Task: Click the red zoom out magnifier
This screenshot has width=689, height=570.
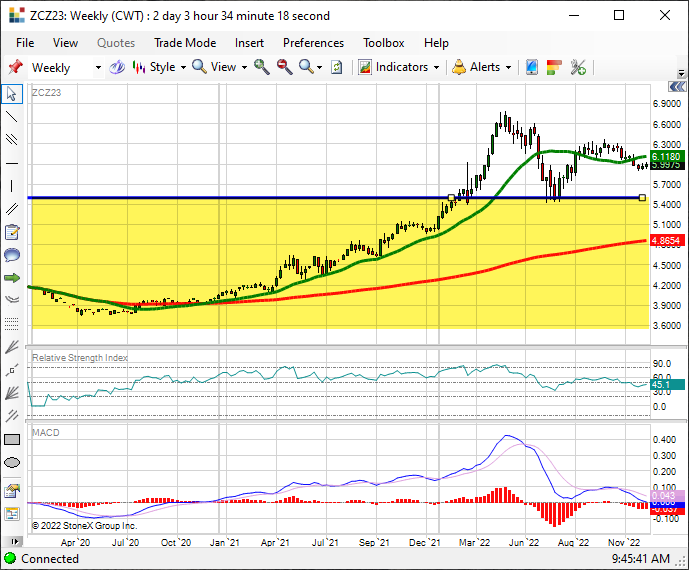Action: click(284, 67)
